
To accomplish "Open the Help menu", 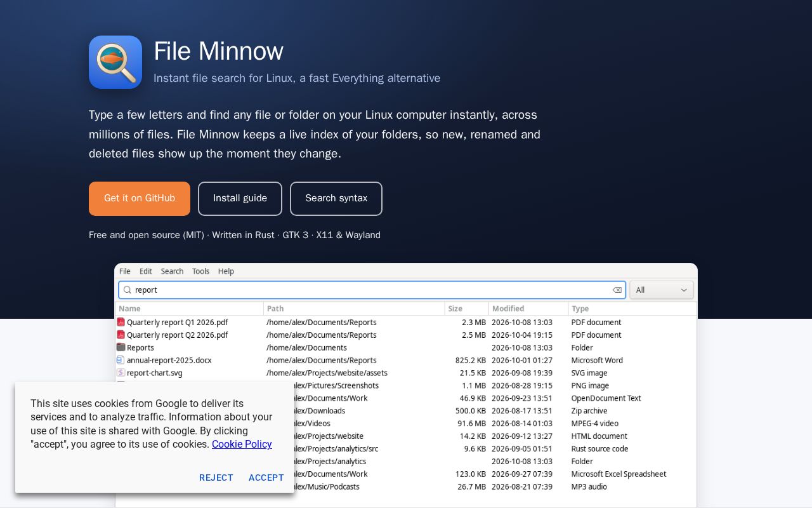I will [226, 271].
